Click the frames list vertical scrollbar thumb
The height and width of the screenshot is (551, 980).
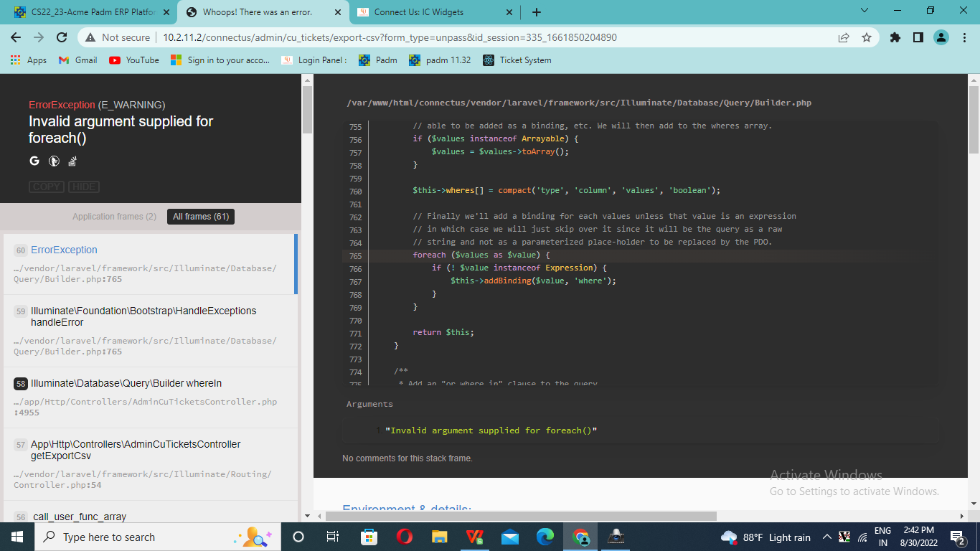(307, 109)
